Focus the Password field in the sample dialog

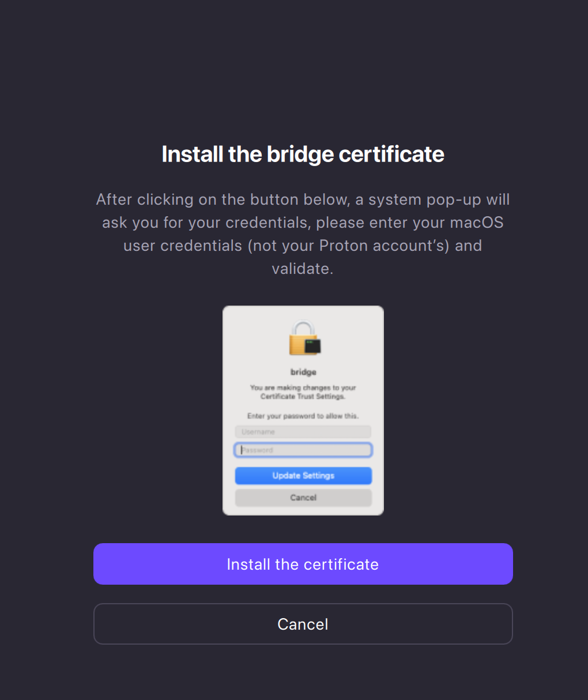point(303,450)
